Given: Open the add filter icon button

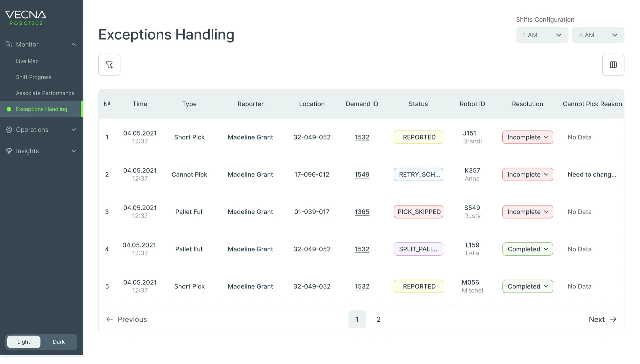Looking at the screenshot, I should pos(109,65).
